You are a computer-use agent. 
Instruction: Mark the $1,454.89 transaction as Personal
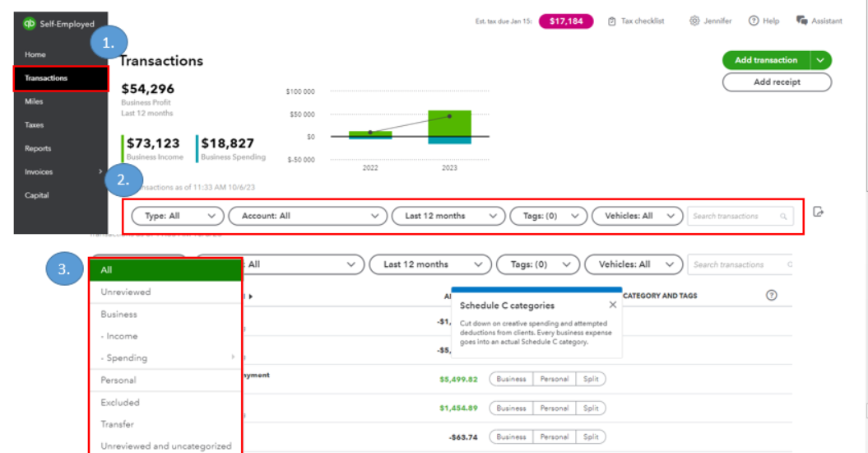pyautogui.click(x=554, y=409)
